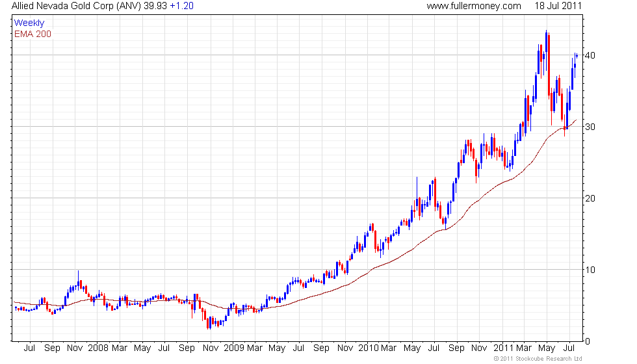Viewport: 637px width, 364px height.
Task: Click the price change value +1.20
Action: [181, 6]
